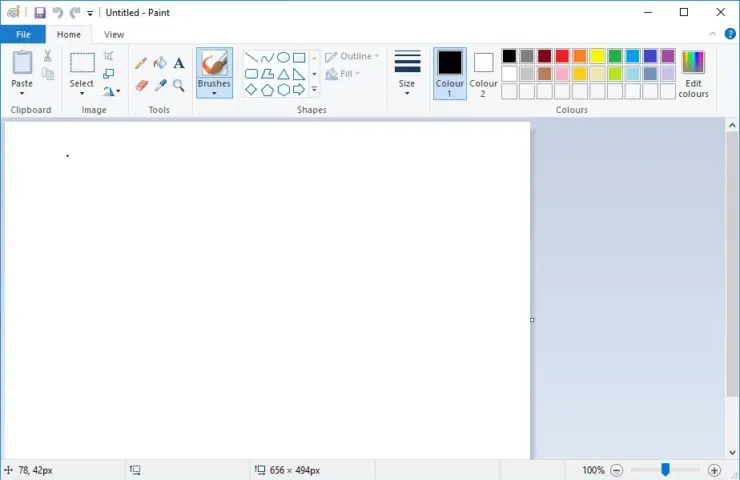Viewport: 740px width, 480px height.
Task: Open the File menu
Action: pyautogui.click(x=22, y=34)
